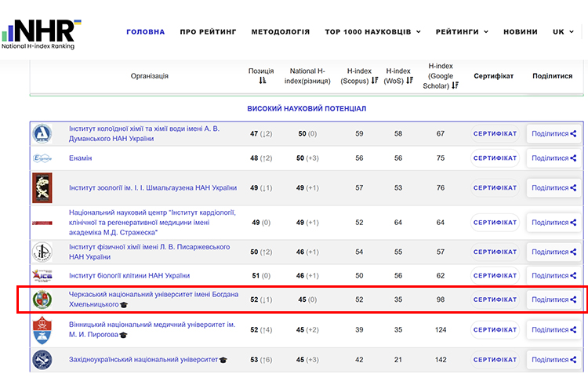Screen dimensions: 588x392
Task: Open the UK language dropdown
Action: [x=563, y=32]
